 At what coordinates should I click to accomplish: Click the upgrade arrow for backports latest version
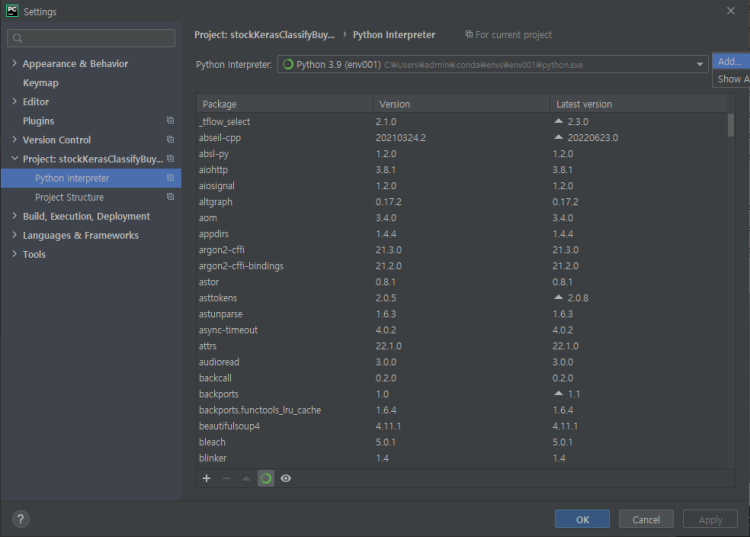[558, 394]
